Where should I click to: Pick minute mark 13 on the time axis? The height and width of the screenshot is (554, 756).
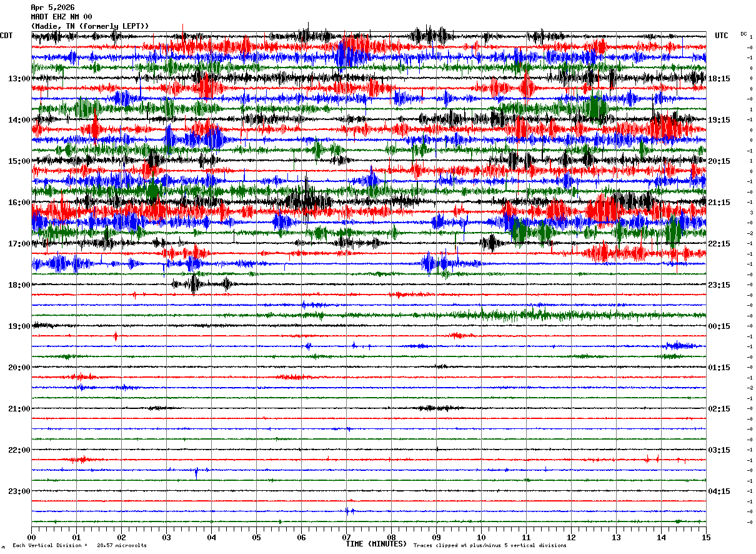point(616,537)
